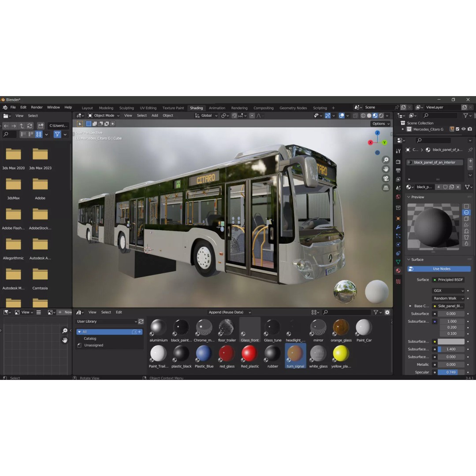476x476 pixels.
Task: Open the viewport Options dropdown
Action: (x=381, y=124)
